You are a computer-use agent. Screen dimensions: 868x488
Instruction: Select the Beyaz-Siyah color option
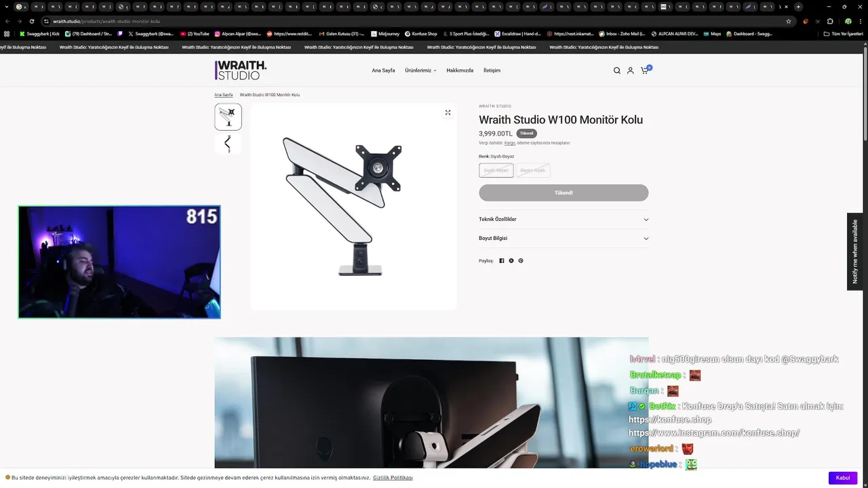(533, 170)
